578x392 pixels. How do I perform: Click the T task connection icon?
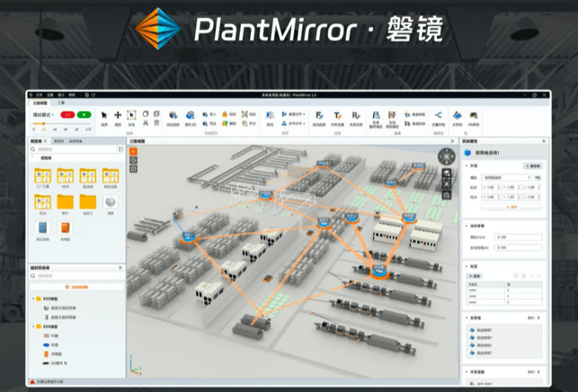(x=338, y=116)
